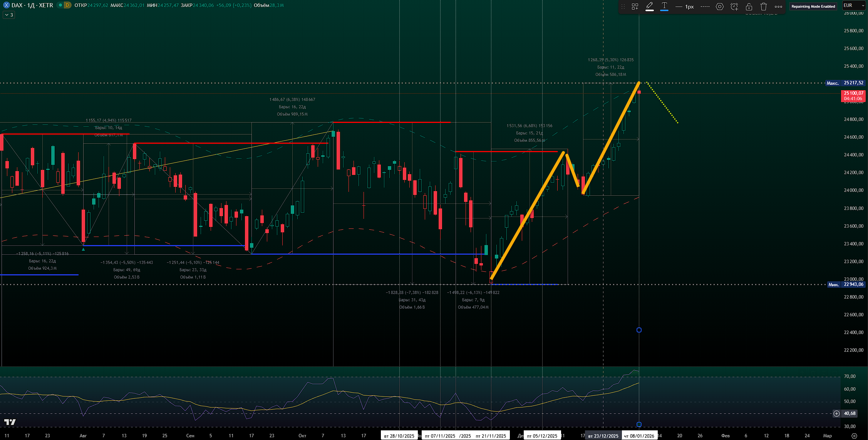868x440 pixels.
Task: Click the TradingView logo
Action: (x=10, y=422)
